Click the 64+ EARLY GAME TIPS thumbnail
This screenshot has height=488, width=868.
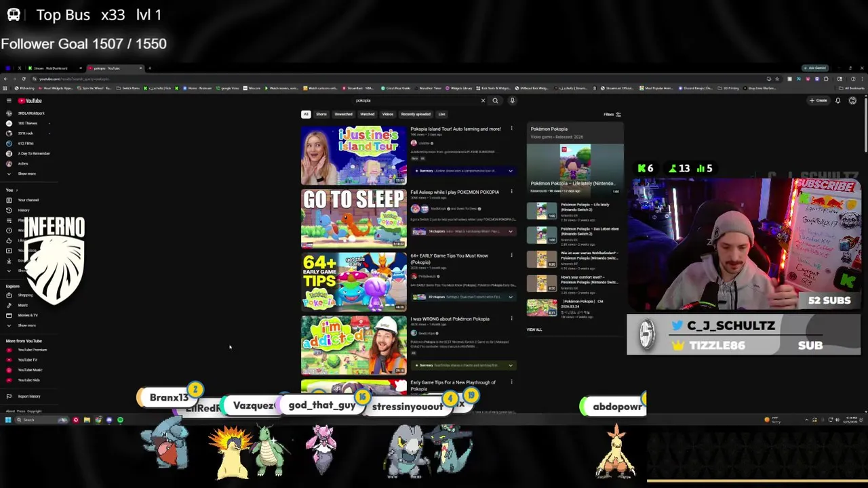(x=353, y=282)
